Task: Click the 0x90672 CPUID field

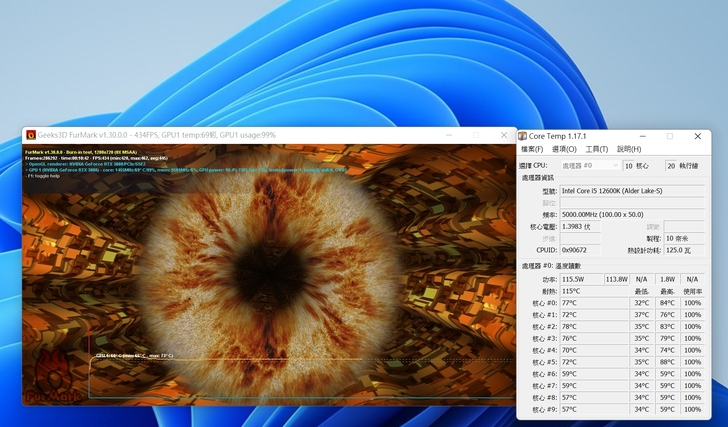Action: tap(585, 250)
